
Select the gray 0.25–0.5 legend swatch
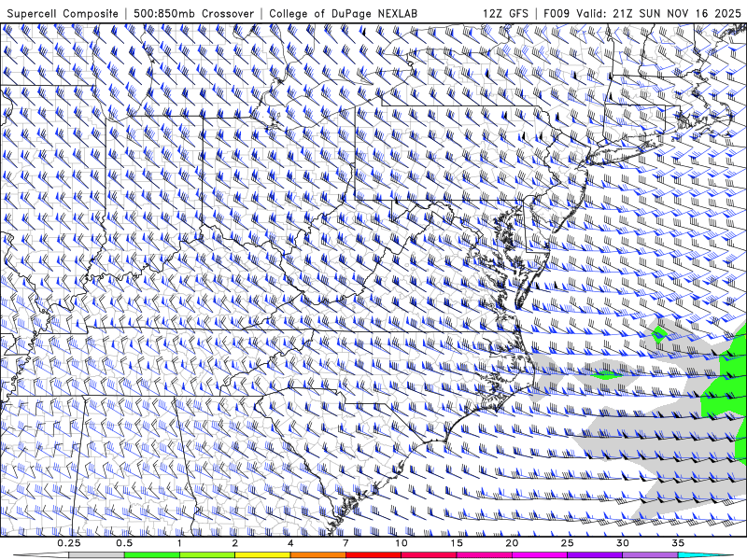click(96, 555)
